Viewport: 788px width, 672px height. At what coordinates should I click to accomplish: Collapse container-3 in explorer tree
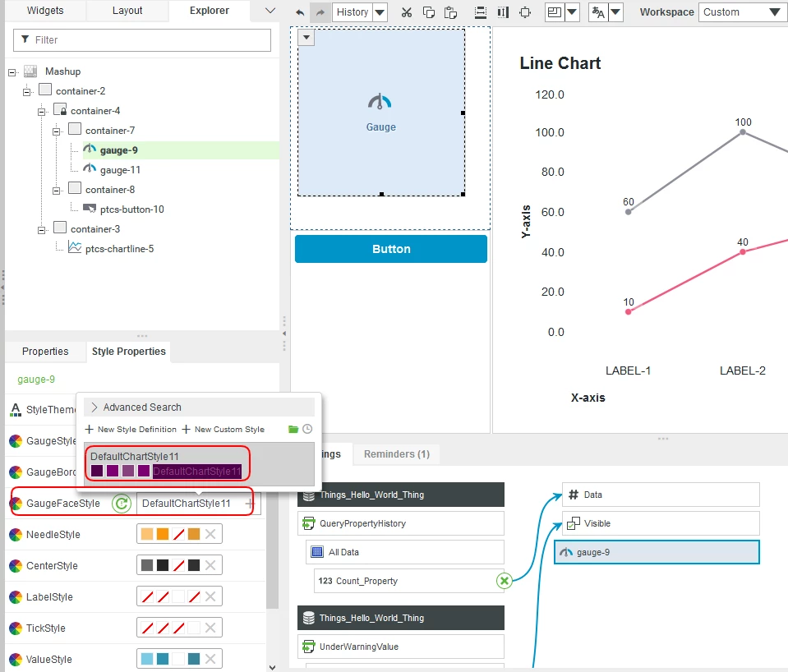(x=42, y=230)
